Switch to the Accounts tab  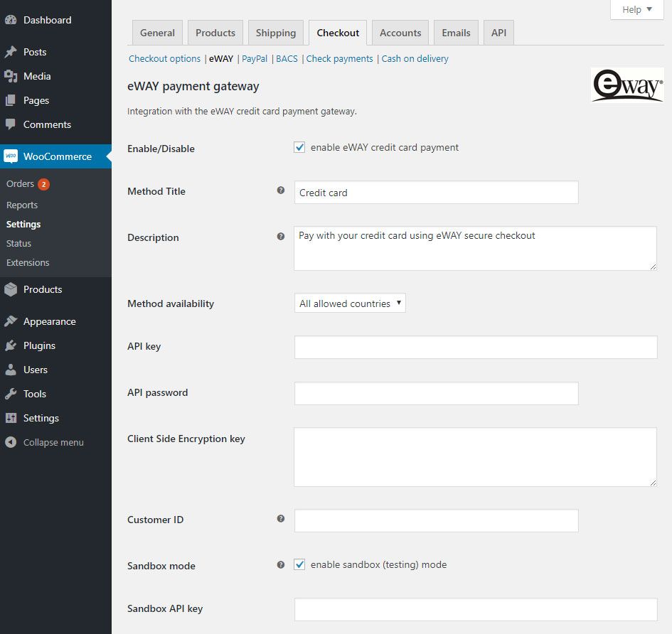point(400,33)
